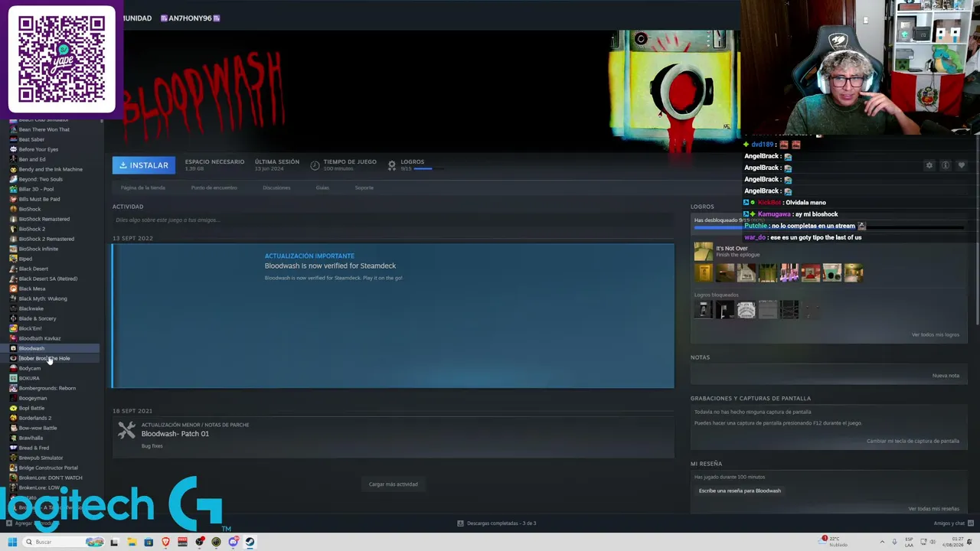Image resolution: width=980 pixels, height=551 pixels.
Task: Launch Brave browser from the taskbar
Action: click(x=166, y=542)
